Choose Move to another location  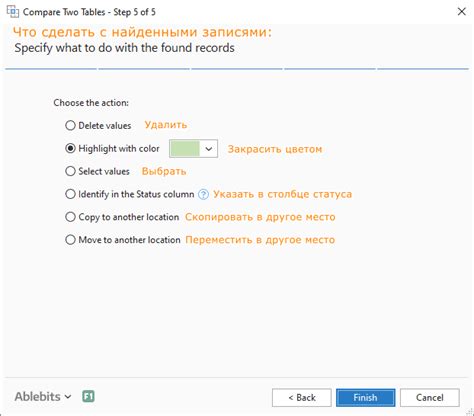(70, 240)
